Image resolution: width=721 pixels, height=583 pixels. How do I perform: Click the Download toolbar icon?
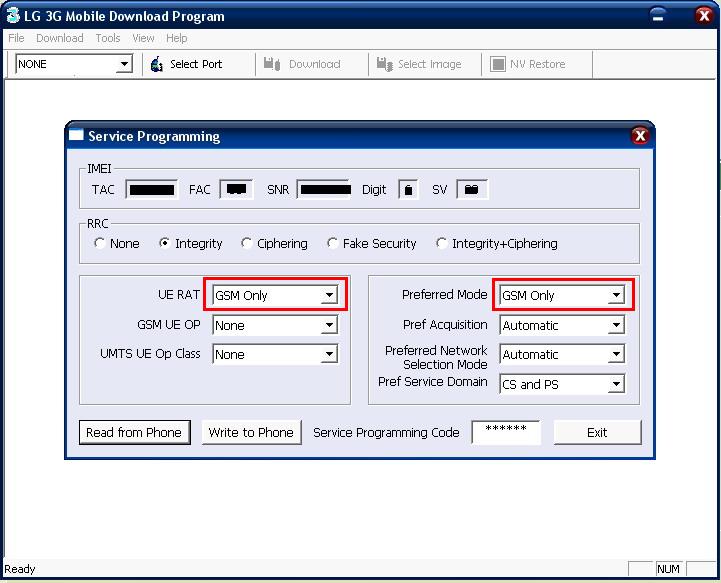point(272,64)
